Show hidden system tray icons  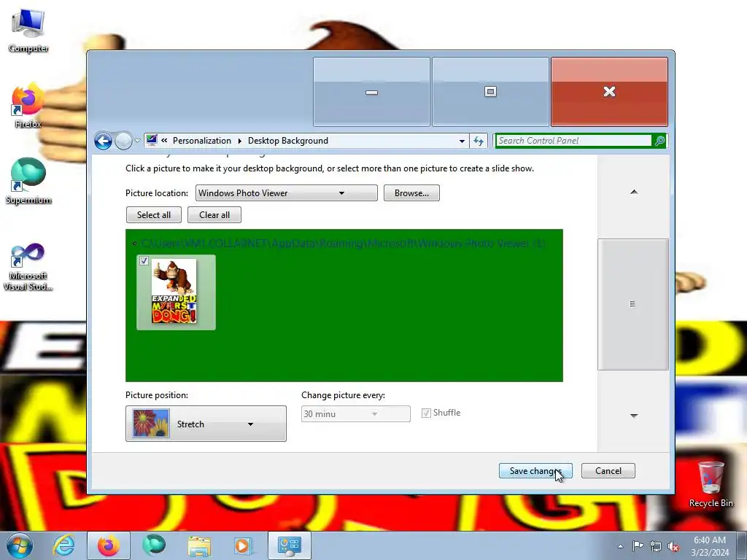(x=620, y=546)
